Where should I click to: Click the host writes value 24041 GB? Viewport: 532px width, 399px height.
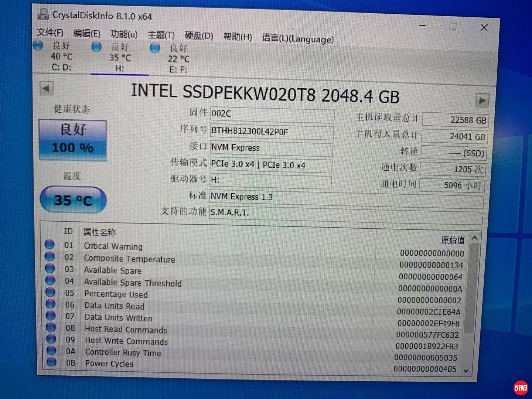tap(454, 136)
